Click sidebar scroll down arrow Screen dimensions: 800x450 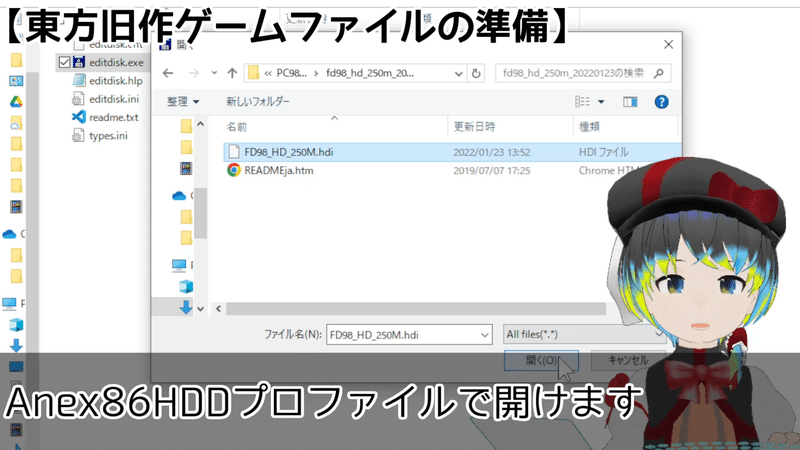[200, 309]
